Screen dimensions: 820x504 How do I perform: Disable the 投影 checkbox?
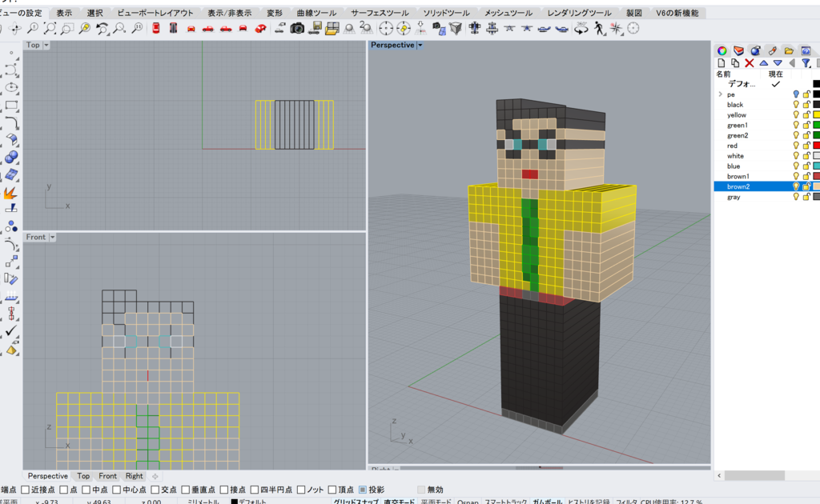point(363,490)
